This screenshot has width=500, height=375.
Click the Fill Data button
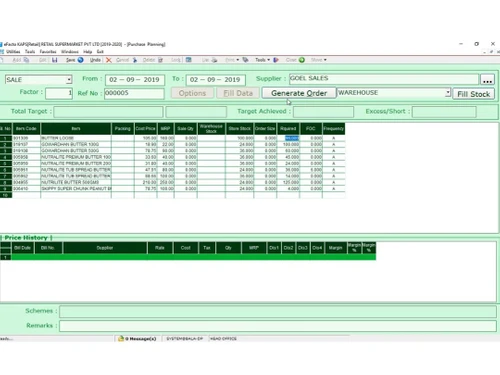(x=238, y=93)
